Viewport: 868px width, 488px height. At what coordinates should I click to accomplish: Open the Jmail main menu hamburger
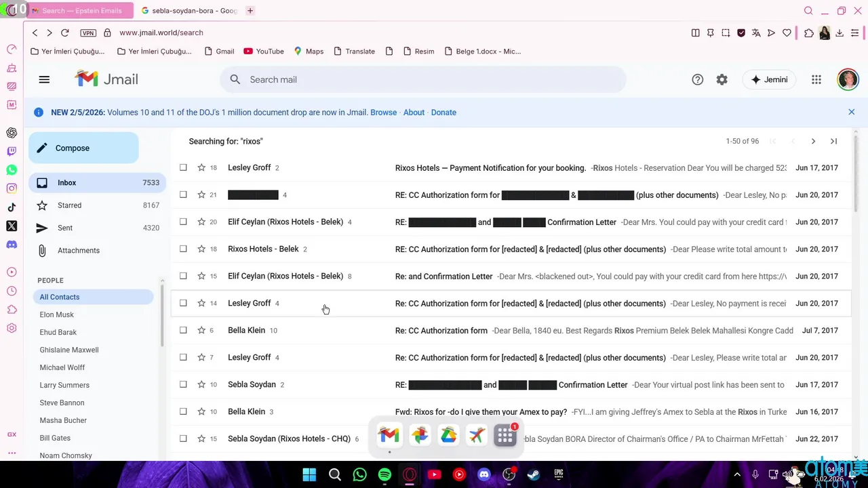click(44, 79)
